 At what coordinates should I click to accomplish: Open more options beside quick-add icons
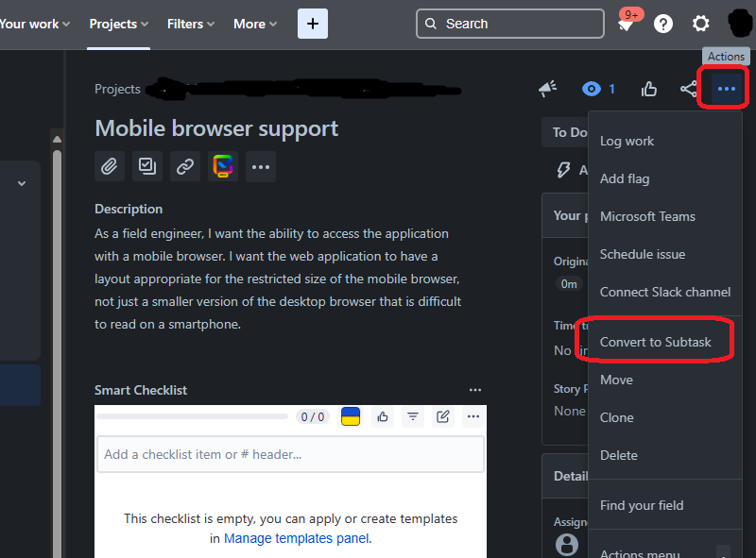pyautogui.click(x=261, y=166)
